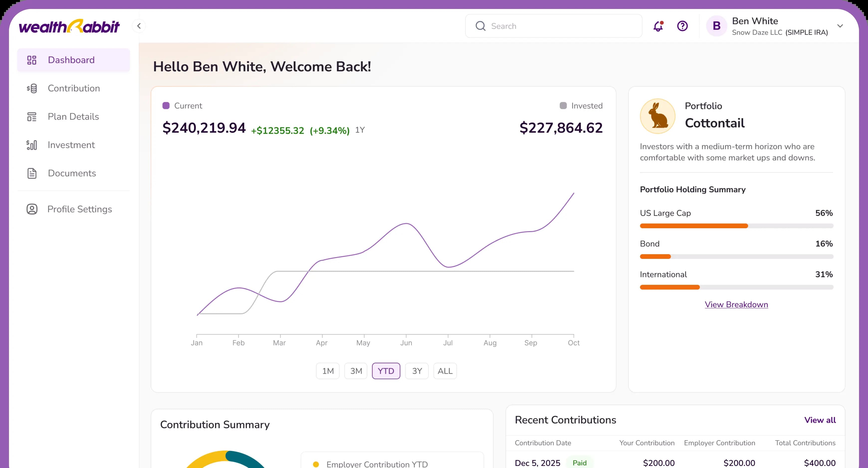The image size is (868, 468).
Task: Click the Contribution Summary heading
Action: click(x=215, y=425)
